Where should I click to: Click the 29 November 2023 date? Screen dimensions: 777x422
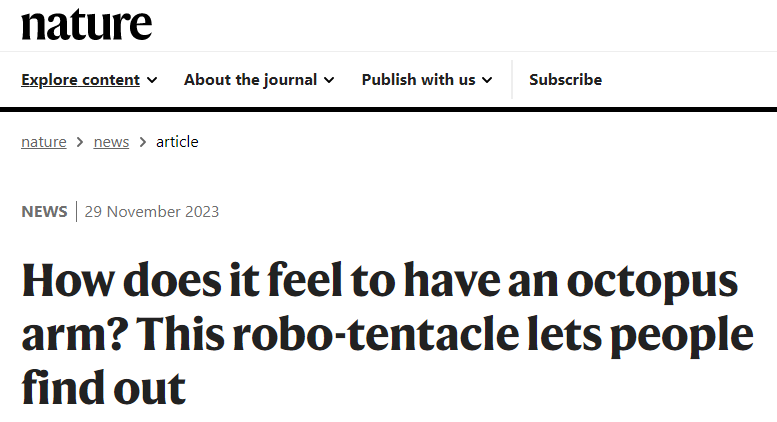(152, 211)
